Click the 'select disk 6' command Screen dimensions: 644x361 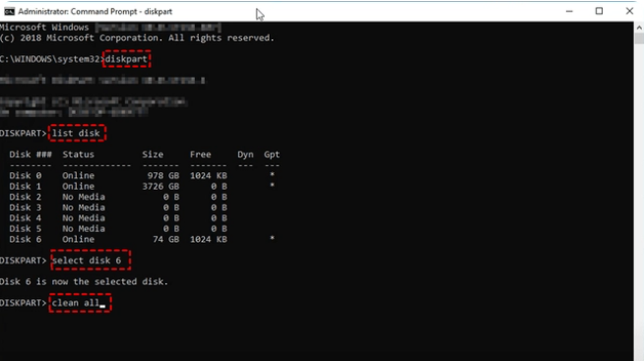coord(87,261)
